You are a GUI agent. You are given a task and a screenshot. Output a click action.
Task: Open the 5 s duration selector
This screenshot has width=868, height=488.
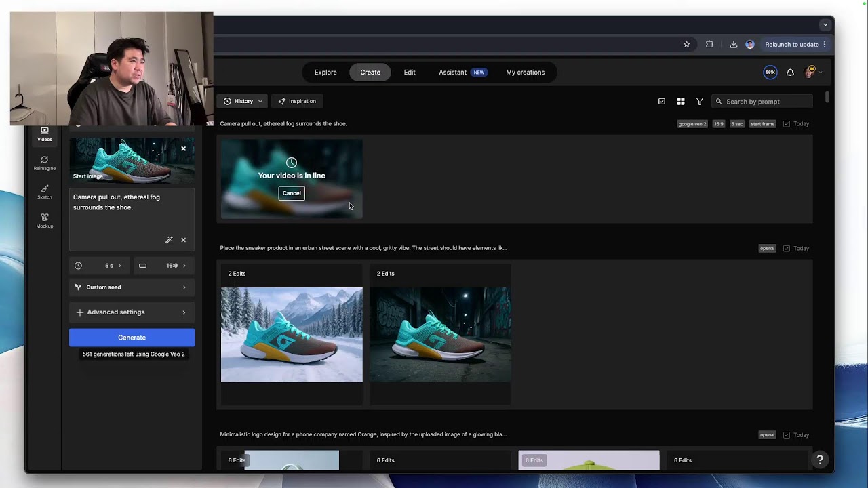(100, 266)
